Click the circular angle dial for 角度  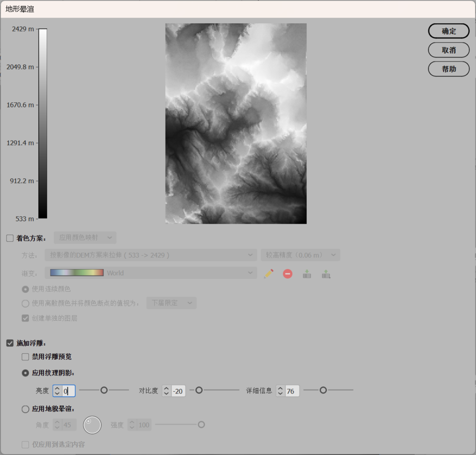(92, 425)
